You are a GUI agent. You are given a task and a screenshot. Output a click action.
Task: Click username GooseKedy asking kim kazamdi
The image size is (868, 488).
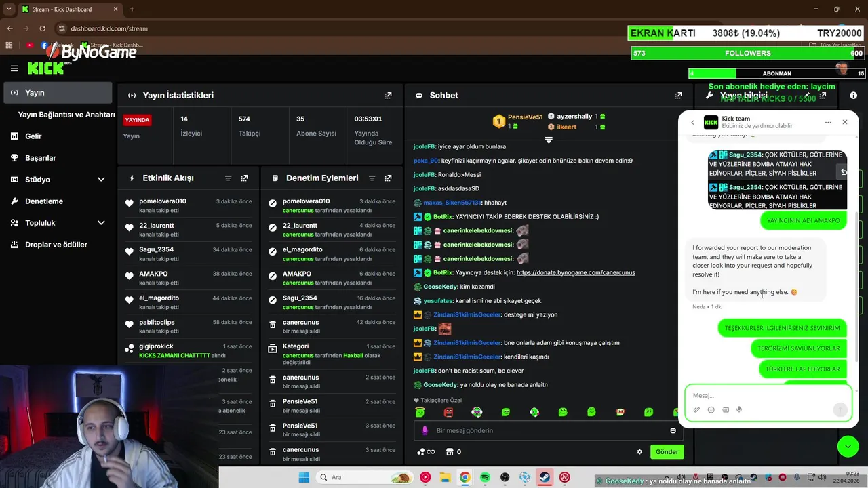(x=439, y=287)
